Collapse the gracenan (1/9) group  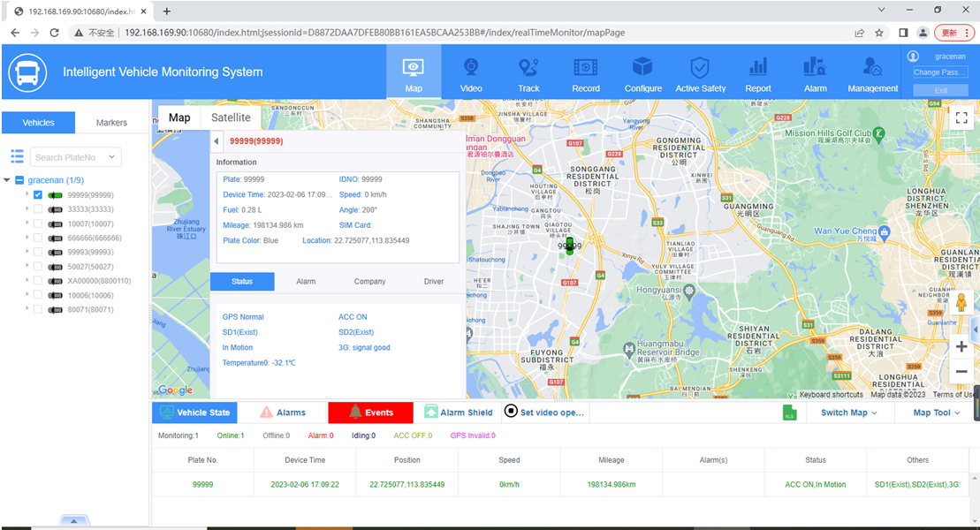[7, 180]
